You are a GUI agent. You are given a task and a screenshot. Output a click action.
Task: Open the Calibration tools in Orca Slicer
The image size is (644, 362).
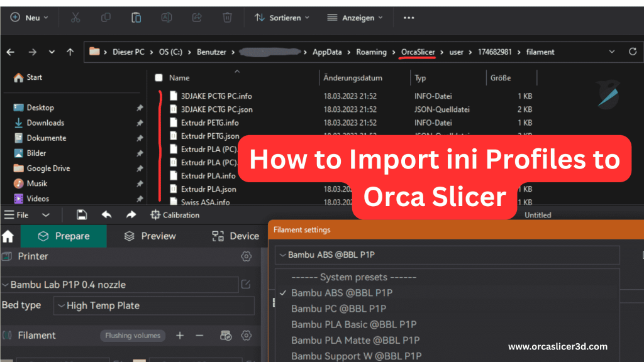coord(174,215)
